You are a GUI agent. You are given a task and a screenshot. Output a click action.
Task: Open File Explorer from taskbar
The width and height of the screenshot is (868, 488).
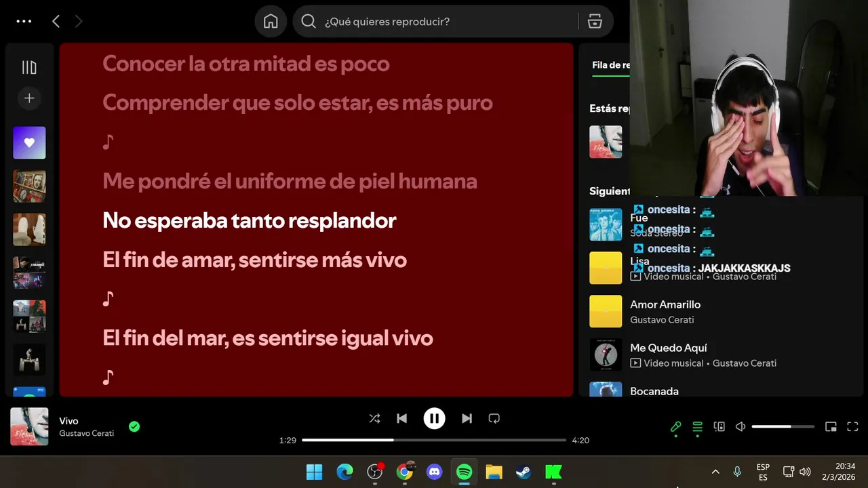494,472
